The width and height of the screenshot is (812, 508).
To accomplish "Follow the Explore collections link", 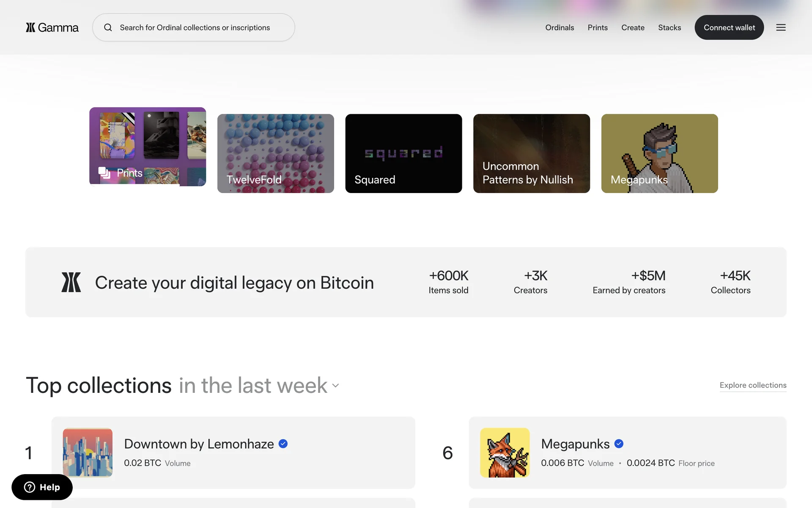I will [x=753, y=385].
